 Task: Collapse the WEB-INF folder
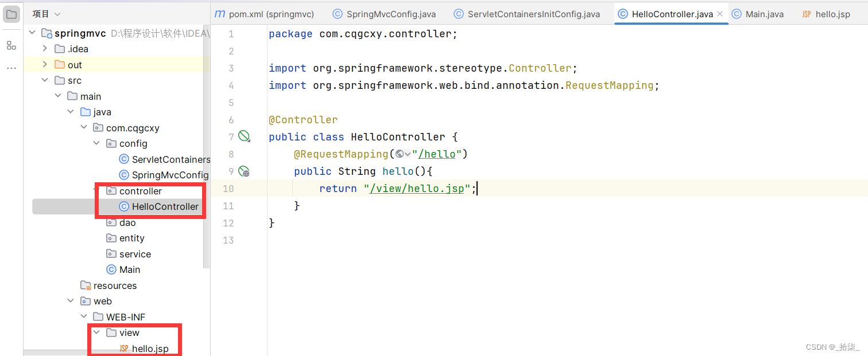click(x=83, y=316)
